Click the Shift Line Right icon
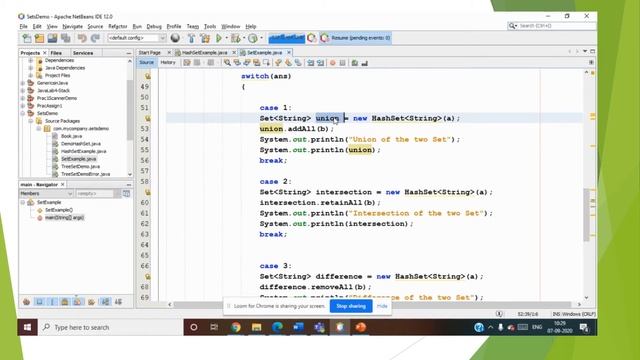Viewport: 640px width, 360px height. tap(320, 63)
